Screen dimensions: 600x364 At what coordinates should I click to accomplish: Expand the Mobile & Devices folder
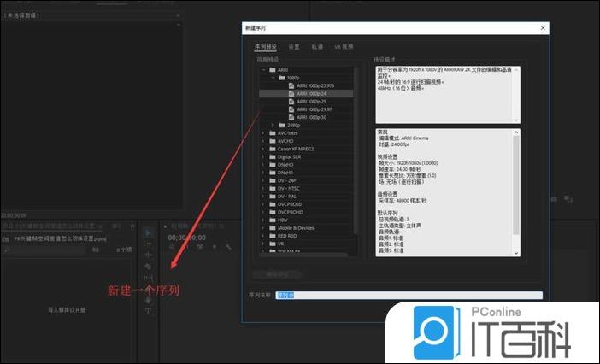click(263, 228)
